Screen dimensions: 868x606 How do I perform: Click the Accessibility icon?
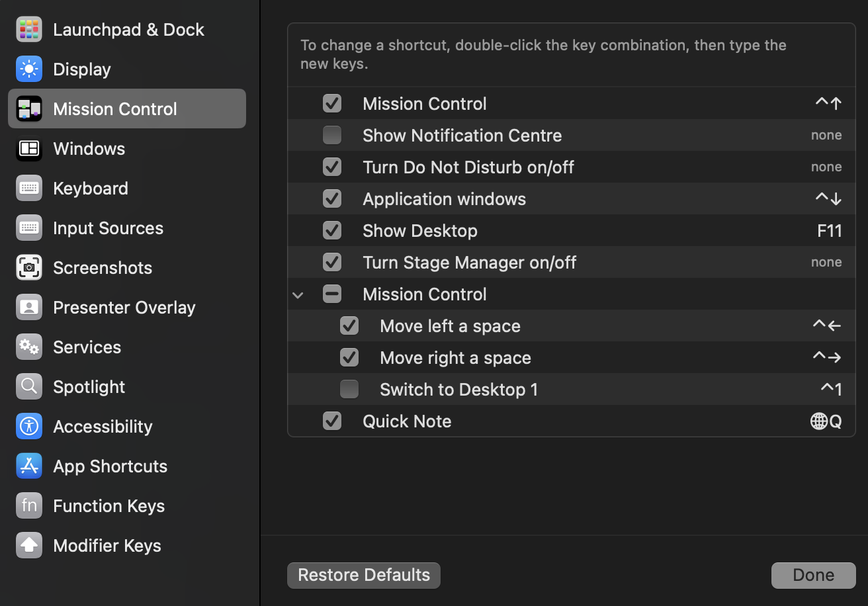point(29,427)
